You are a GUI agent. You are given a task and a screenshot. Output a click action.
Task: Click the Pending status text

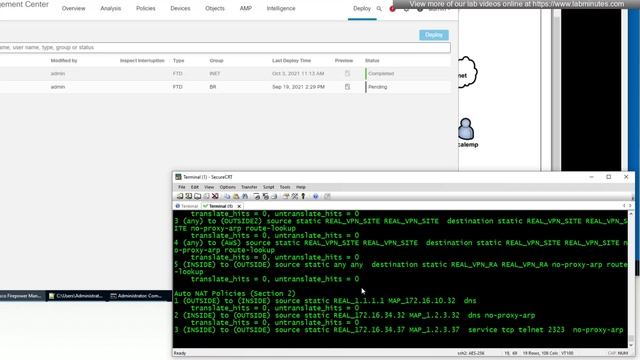tap(378, 87)
